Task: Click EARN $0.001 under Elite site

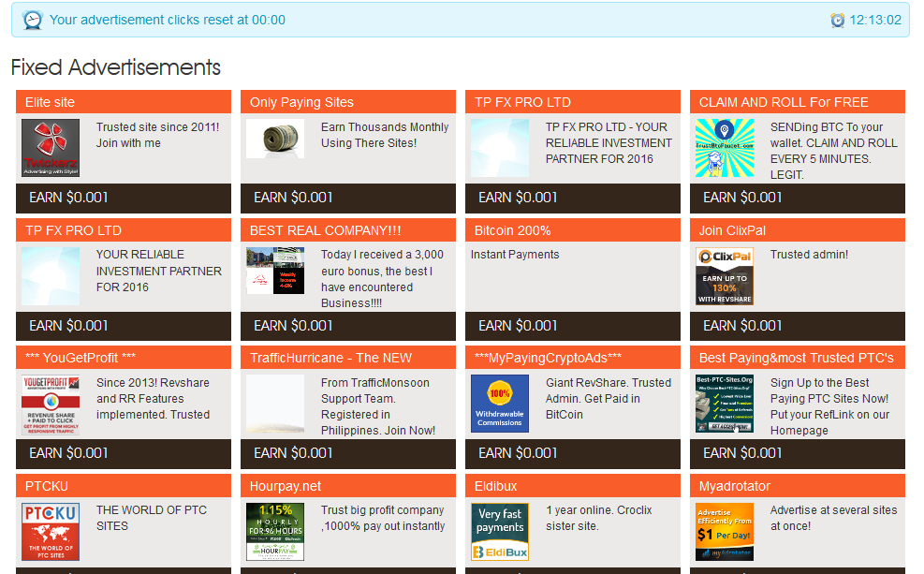Action: coord(124,198)
